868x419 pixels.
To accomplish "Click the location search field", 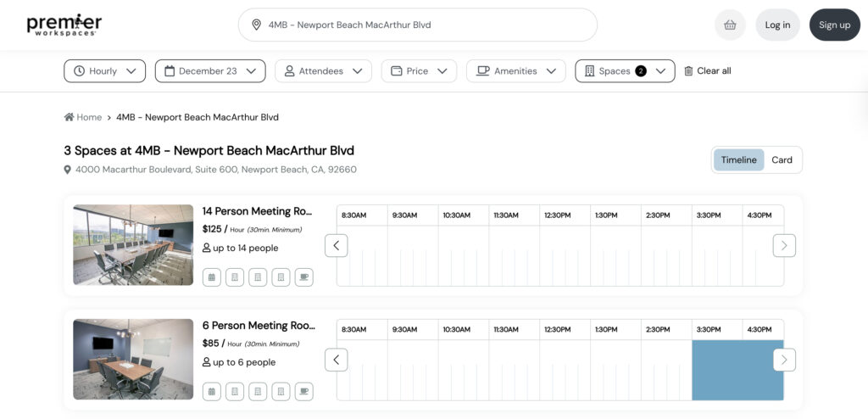I will pyautogui.click(x=417, y=25).
